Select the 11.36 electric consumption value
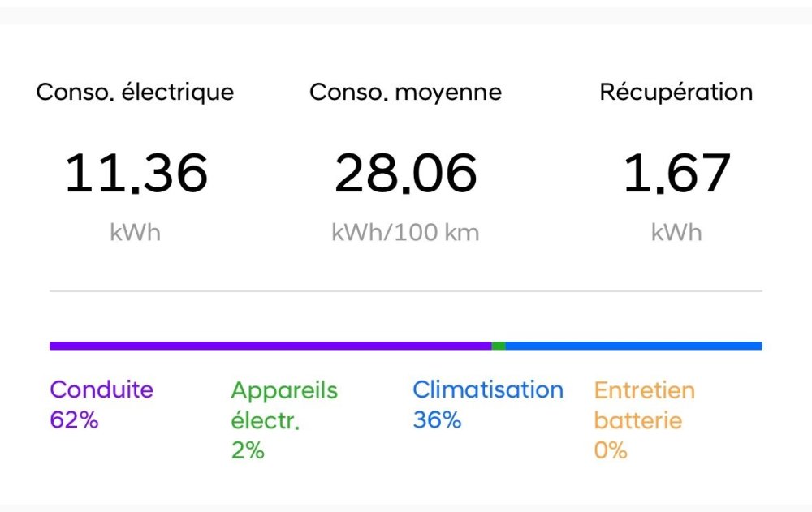This screenshot has height=512, width=812. [x=136, y=174]
